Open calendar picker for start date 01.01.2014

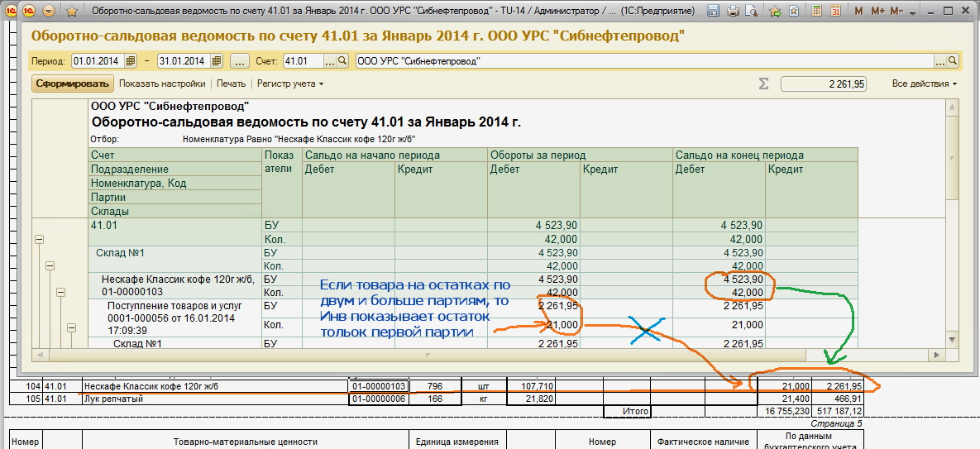[x=124, y=61]
